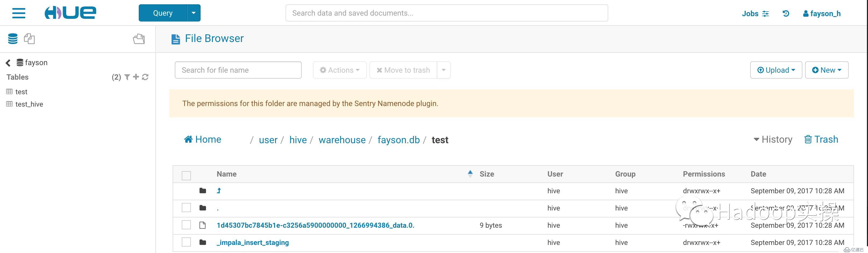Open the Upload dropdown
This screenshot has height=253, width=868.
776,70
